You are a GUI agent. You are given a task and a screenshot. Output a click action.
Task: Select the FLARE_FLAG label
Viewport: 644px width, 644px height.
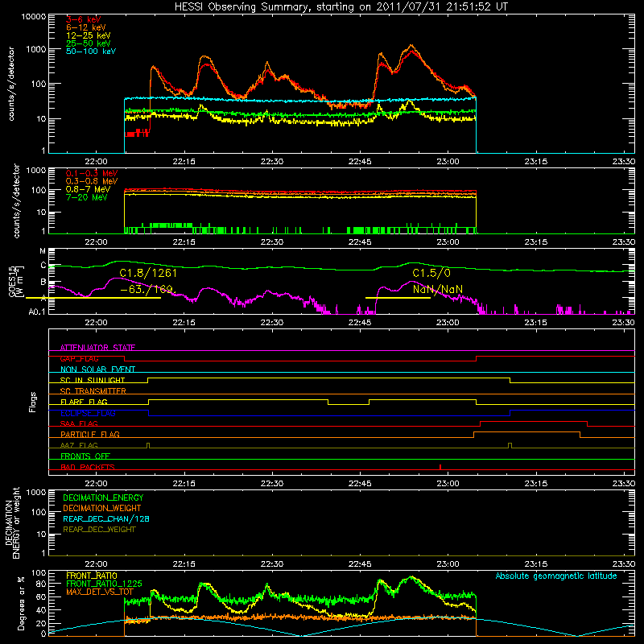coord(84,402)
